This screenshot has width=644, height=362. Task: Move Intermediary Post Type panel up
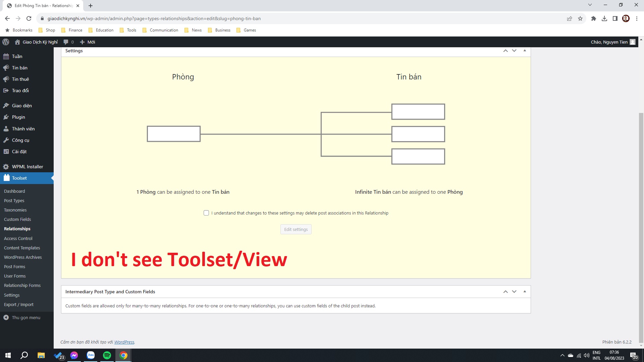tap(505, 292)
